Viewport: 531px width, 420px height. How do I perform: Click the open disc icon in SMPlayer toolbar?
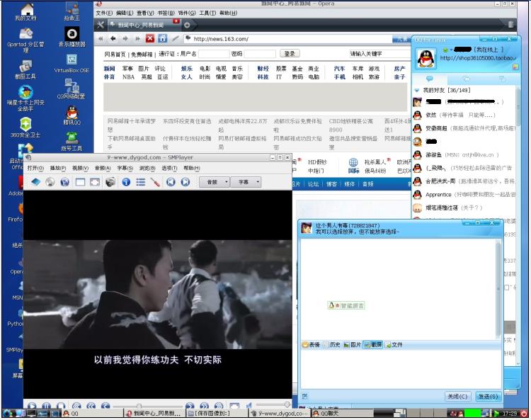point(50,182)
